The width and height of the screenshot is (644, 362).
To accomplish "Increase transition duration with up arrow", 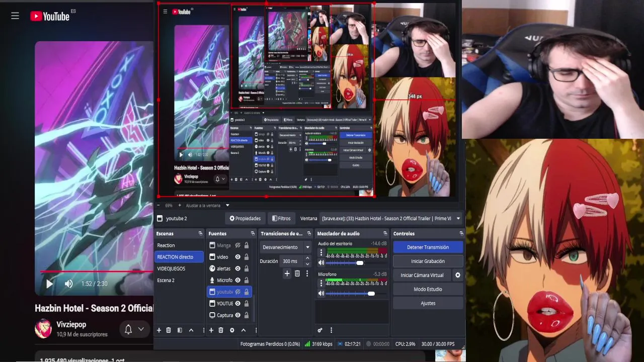I will [x=307, y=258].
